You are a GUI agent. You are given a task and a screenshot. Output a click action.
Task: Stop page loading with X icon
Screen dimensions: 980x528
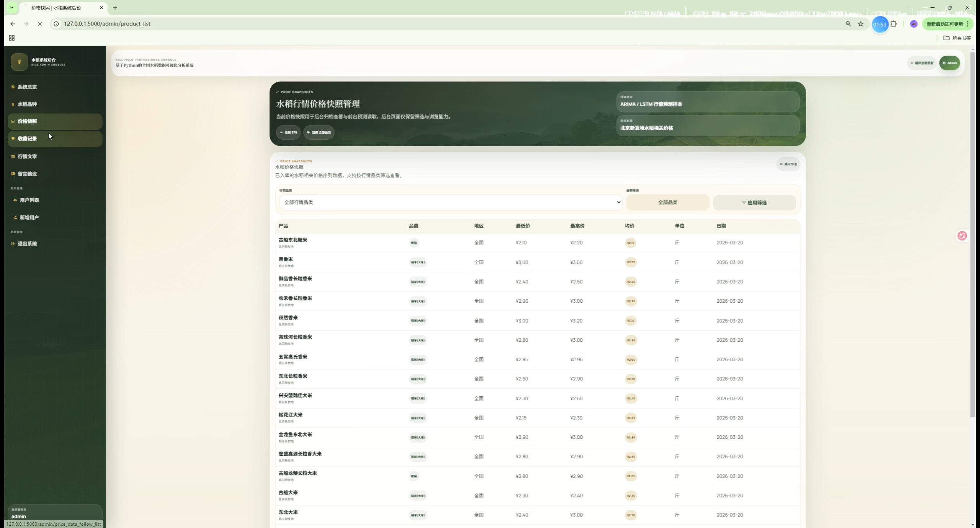(39, 24)
